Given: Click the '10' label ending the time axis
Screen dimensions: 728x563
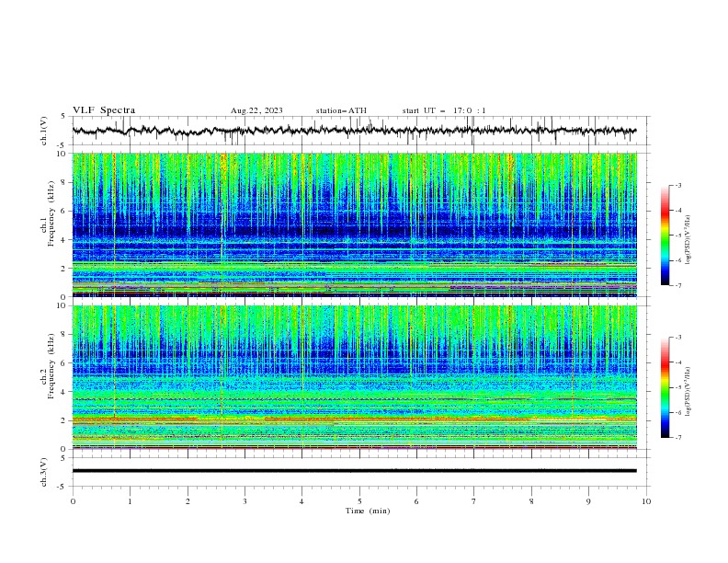Looking at the screenshot, I should coord(646,501).
